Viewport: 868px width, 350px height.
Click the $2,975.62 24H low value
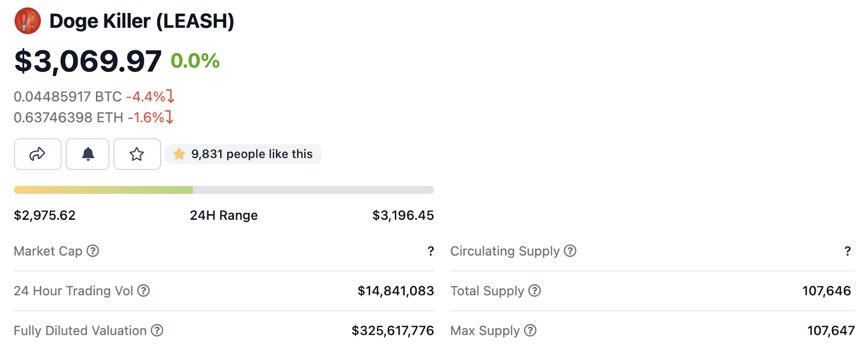coord(45,215)
